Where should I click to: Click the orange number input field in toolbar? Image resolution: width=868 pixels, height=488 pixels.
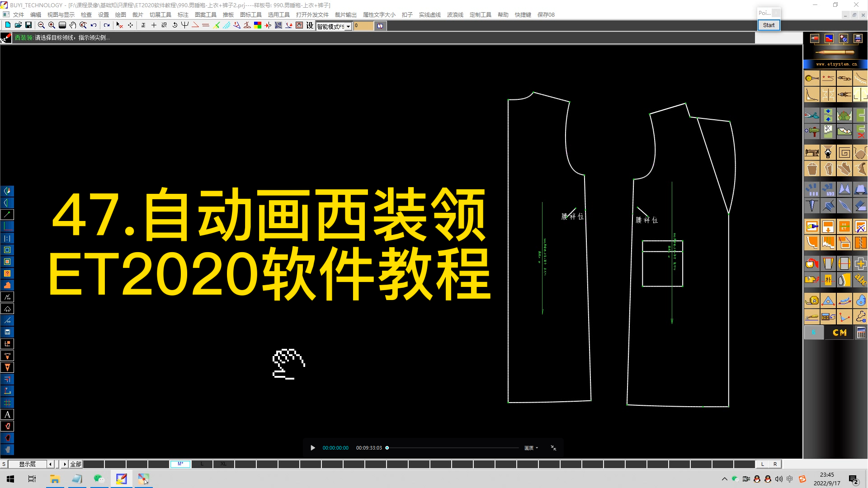click(x=363, y=26)
